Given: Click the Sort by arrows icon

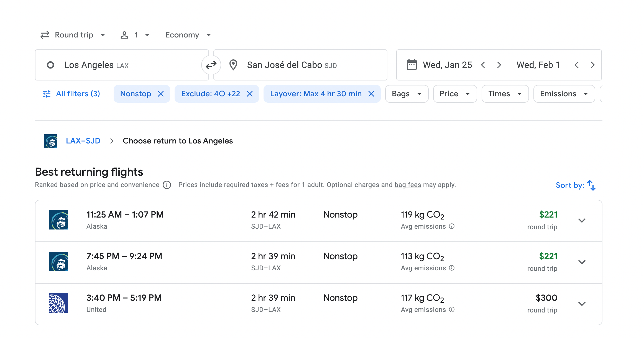Looking at the screenshot, I should pos(591,185).
